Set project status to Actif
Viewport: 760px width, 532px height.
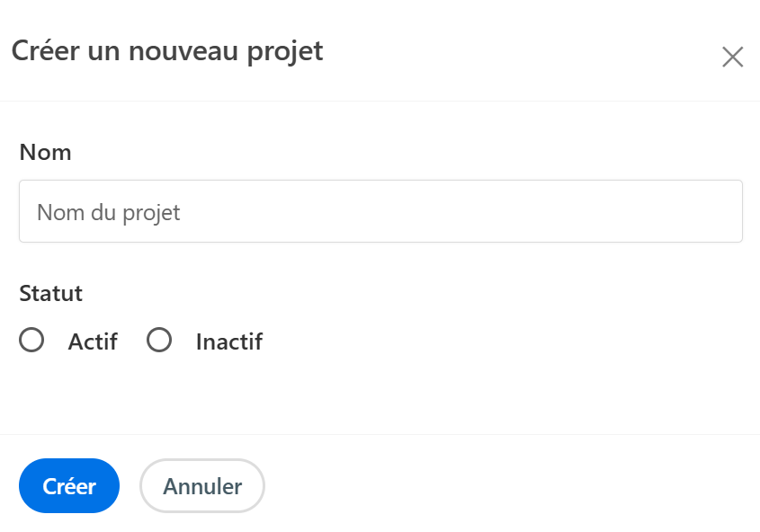(x=31, y=341)
